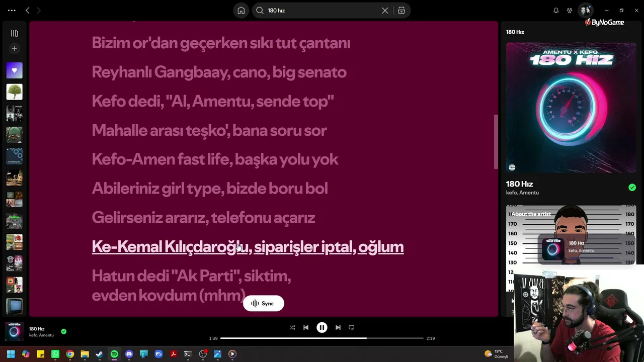
Task: Click lyric 'Mahalle arası teşko', bana soru sor'
Action: click(x=209, y=131)
